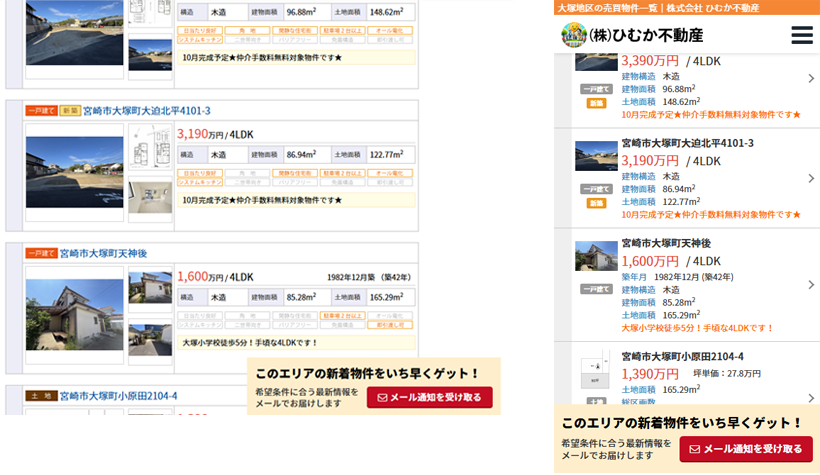
Task: Open mobile title 宮崎市大塚町小原田2104-4
Action: 682,357
